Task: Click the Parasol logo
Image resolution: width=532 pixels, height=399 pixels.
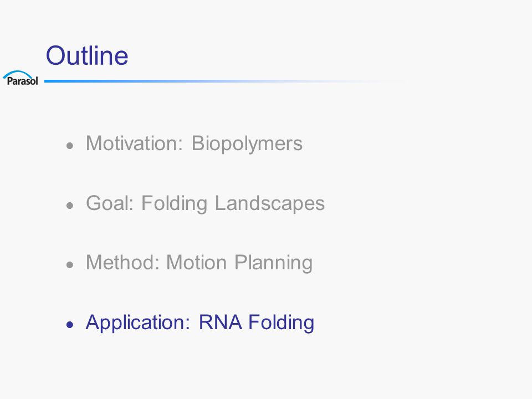Action: pyautogui.click(x=21, y=78)
